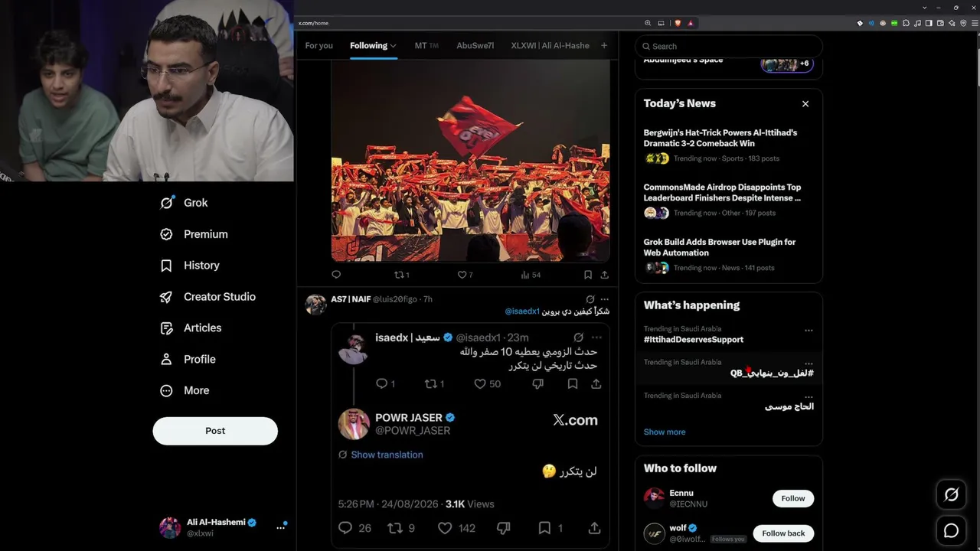Open Brave Shields lion icon
980x551 pixels.
(x=677, y=23)
